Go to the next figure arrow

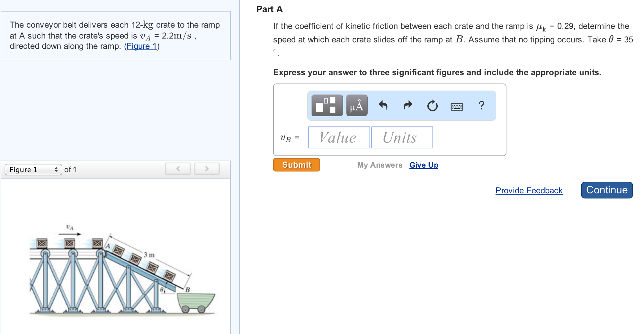207,169
